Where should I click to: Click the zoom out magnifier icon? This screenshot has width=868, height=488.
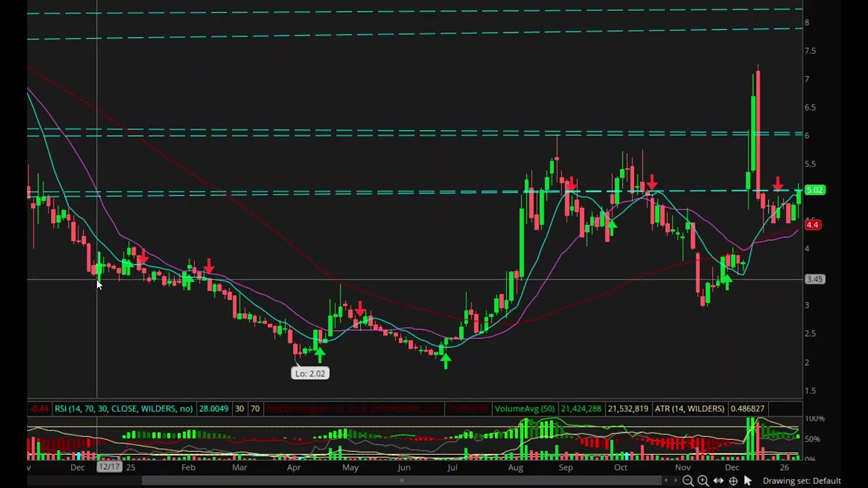(688, 481)
